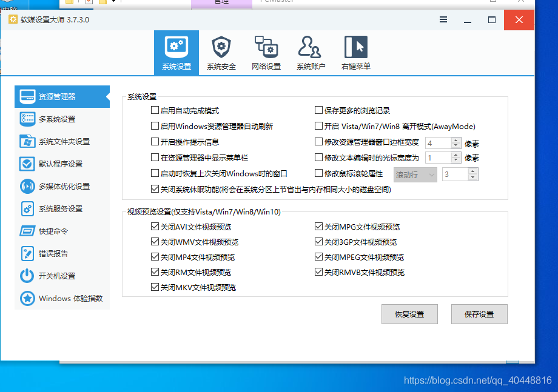Open the 右键菜单 icon
The image size is (558, 392).
point(356,47)
